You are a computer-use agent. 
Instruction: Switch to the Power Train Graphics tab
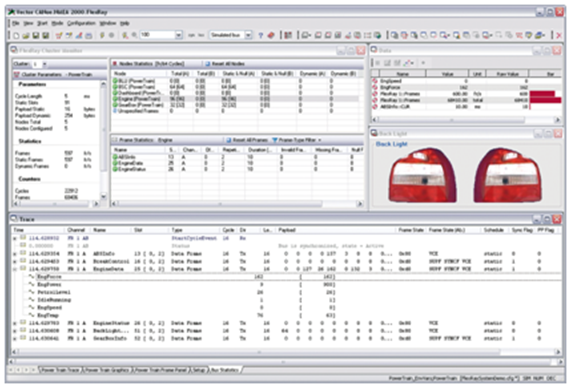pyautogui.click(x=107, y=370)
